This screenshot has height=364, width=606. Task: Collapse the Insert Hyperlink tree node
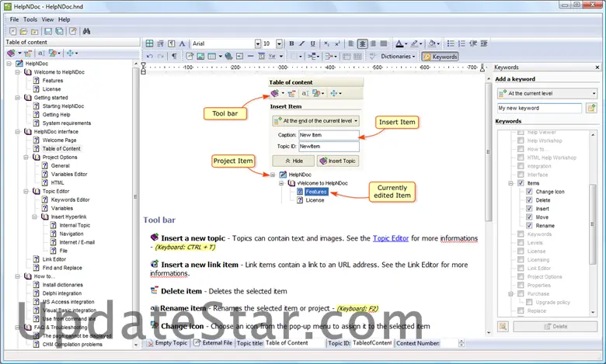point(34,217)
